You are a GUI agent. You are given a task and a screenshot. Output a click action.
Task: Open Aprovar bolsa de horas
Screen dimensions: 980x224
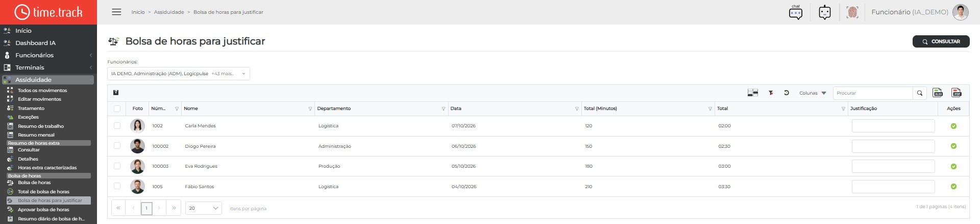[x=43, y=210]
